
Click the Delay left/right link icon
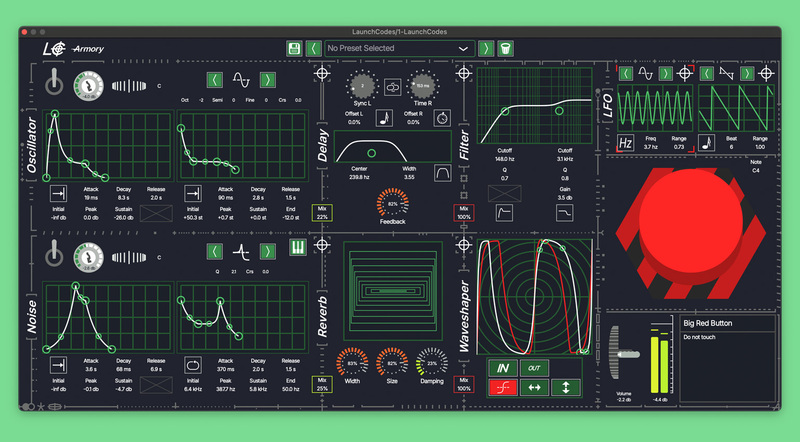393,87
